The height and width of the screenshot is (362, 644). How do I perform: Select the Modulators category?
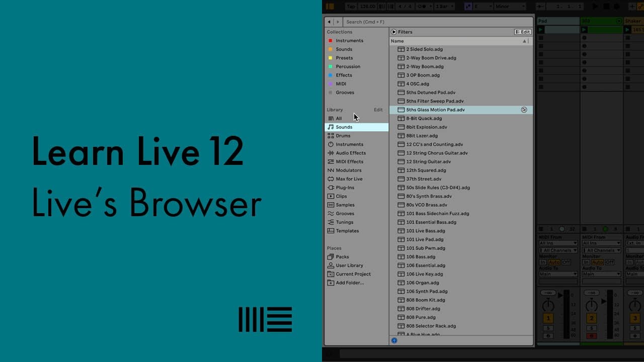click(356, 170)
